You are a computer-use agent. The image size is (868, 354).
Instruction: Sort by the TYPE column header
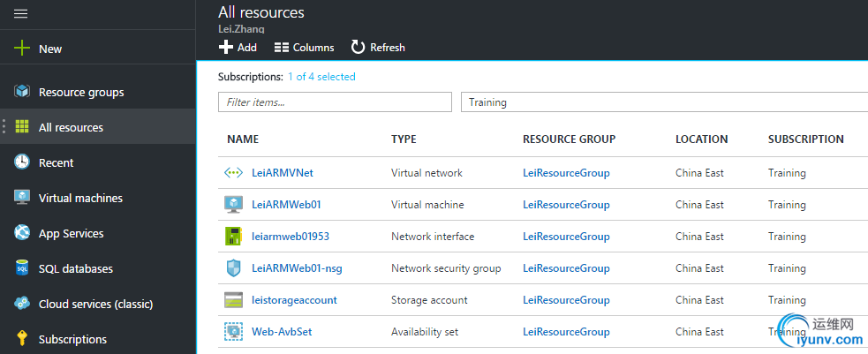tap(404, 139)
